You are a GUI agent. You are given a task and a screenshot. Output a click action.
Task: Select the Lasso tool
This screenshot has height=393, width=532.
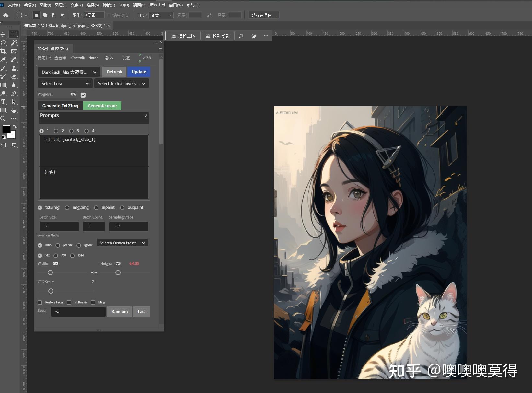point(3,43)
